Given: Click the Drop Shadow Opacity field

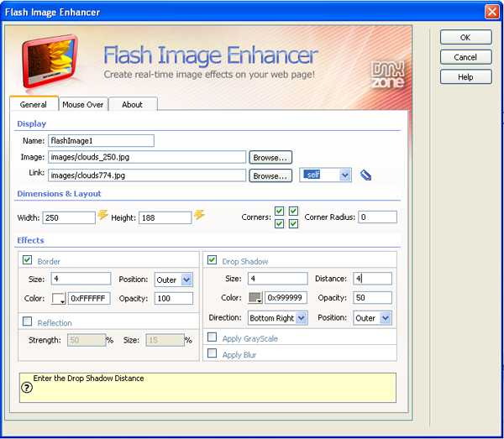Looking at the screenshot, I should (372, 298).
